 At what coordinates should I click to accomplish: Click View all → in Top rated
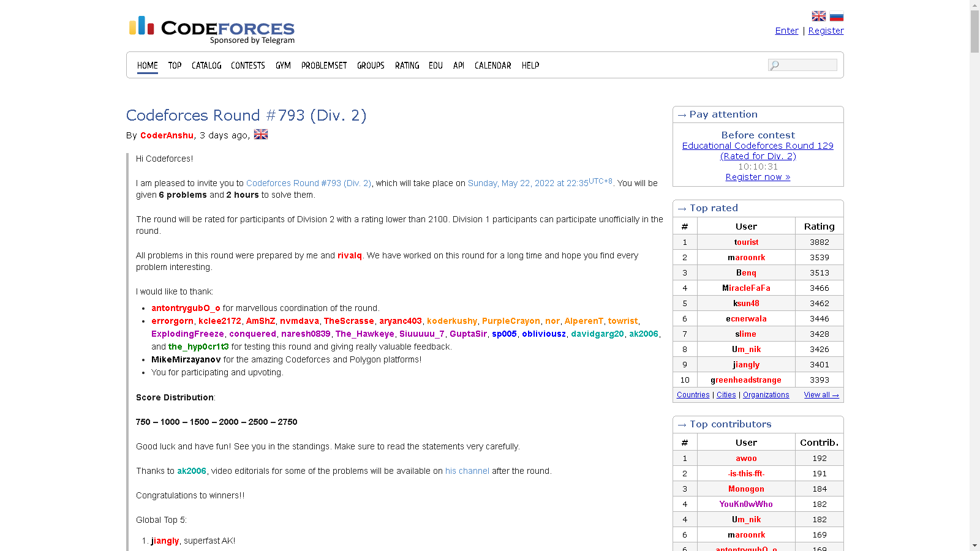click(821, 395)
